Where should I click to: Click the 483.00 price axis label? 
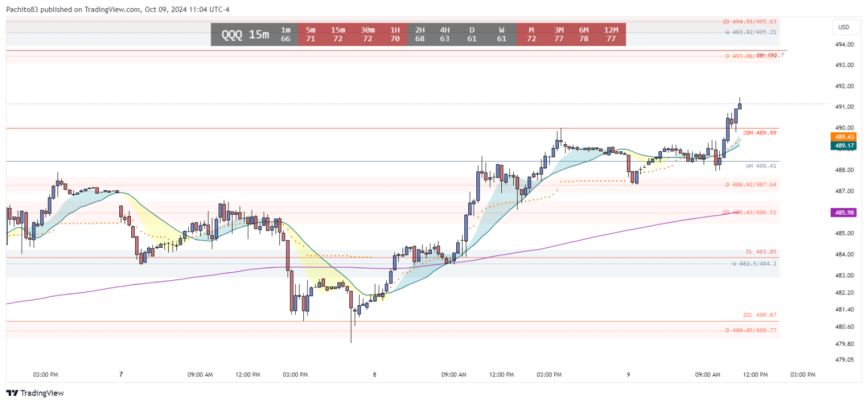click(844, 275)
